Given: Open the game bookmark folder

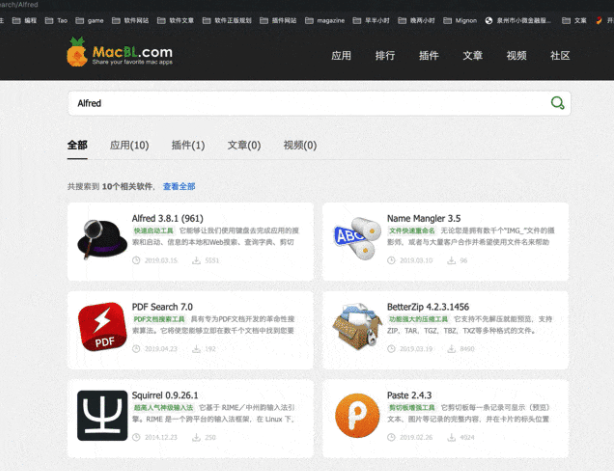Looking at the screenshot, I should tap(89, 20).
